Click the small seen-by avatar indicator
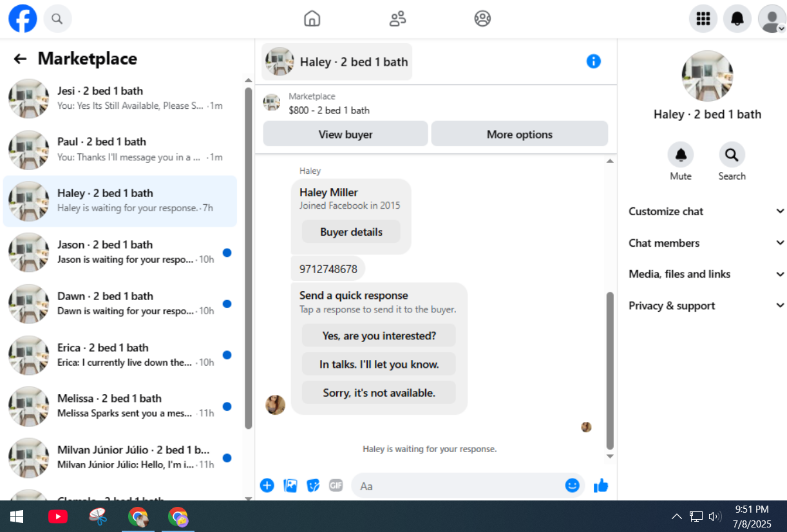Screen dimensions: 787x532 coord(586,427)
